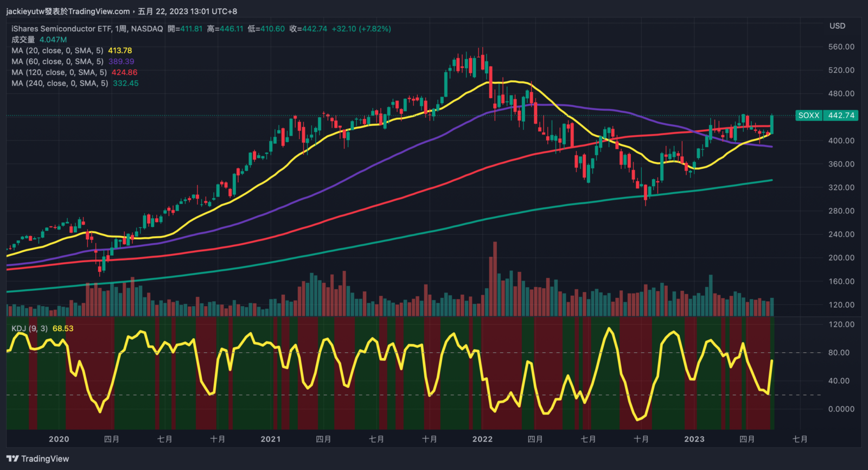Click the 2020 time axis label
The width and height of the screenshot is (868, 470).
(59, 439)
